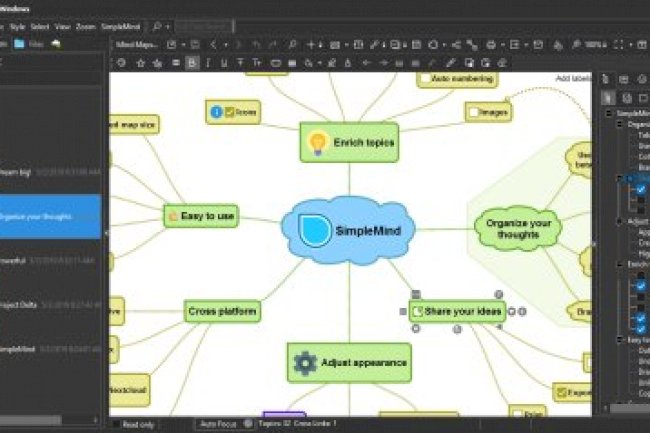Screen dimensions: 650x433
Task: Click the right arrow icon in style toolbar
Action: (383, 63)
